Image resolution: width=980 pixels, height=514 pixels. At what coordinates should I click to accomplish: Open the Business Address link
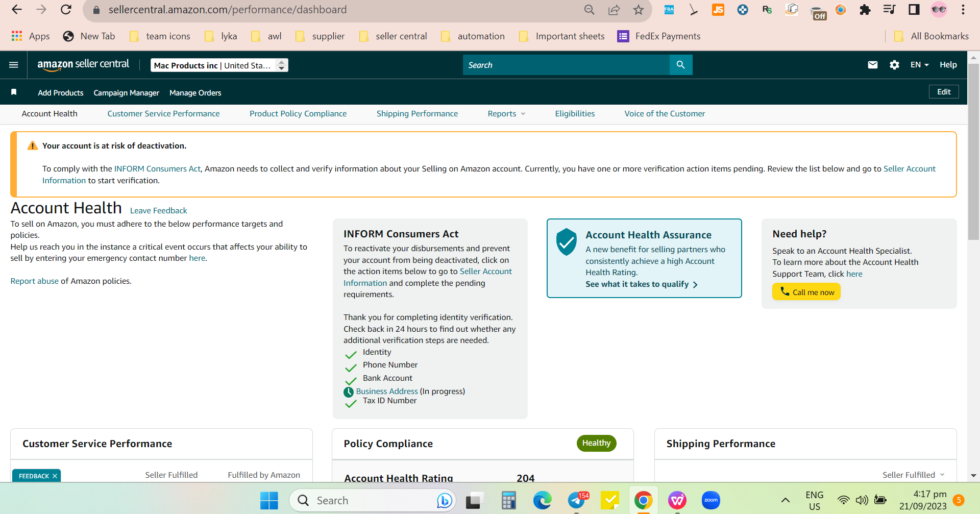click(387, 391)
